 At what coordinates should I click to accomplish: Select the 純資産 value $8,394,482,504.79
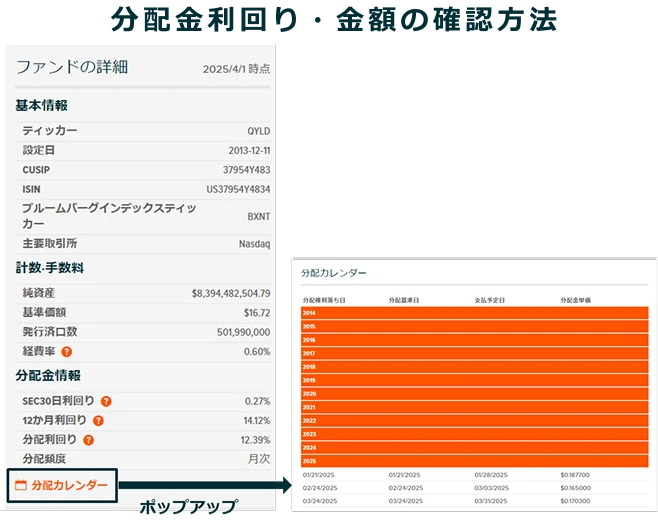coord(231,293)
